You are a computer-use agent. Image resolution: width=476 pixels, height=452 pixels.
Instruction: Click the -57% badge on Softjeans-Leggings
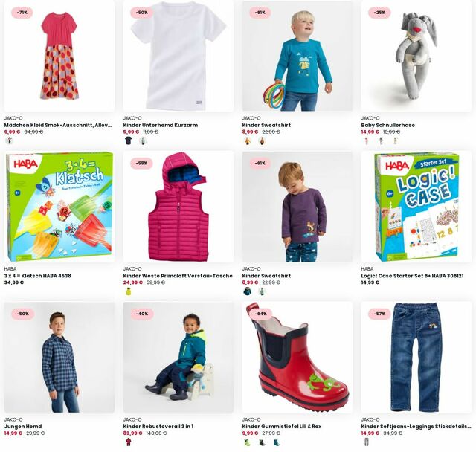(379, 314)
